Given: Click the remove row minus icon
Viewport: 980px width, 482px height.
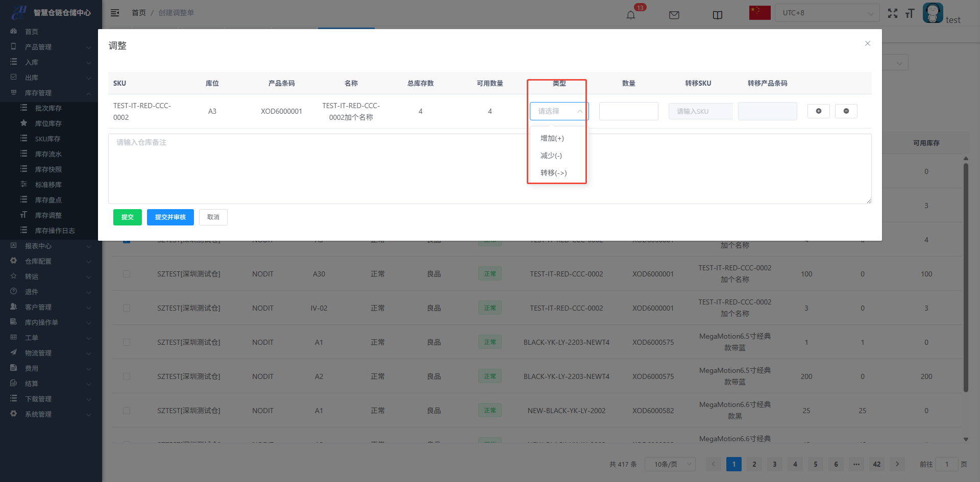Looking at the screenshot, I should (846, 111).
